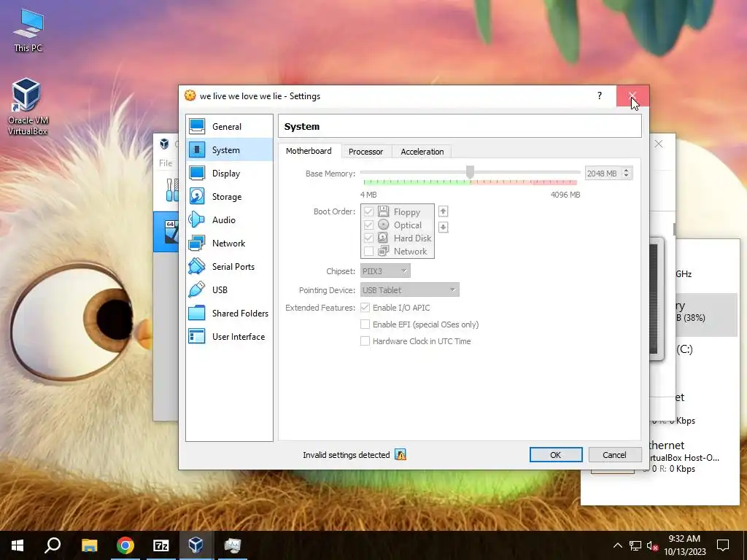This screenshot has height=560, width=747.
Task: Switch to the Motherboard tab
Action: [x=309, y=151]
